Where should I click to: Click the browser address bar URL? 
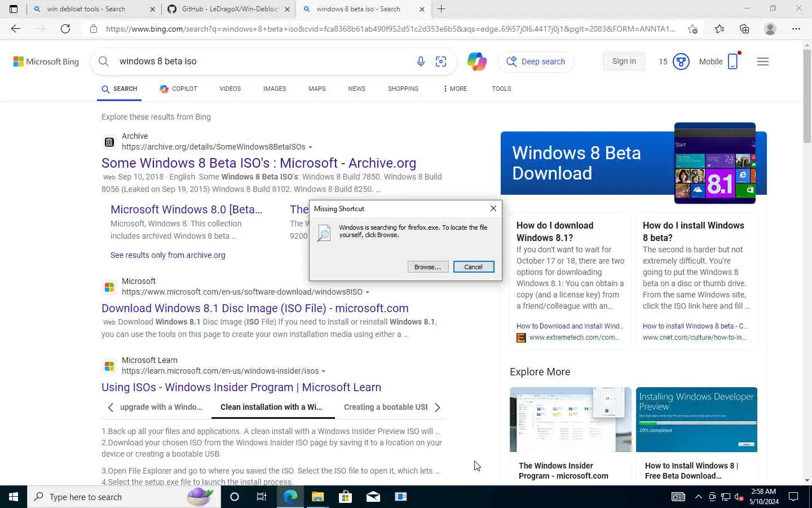(x=390, y=29)
